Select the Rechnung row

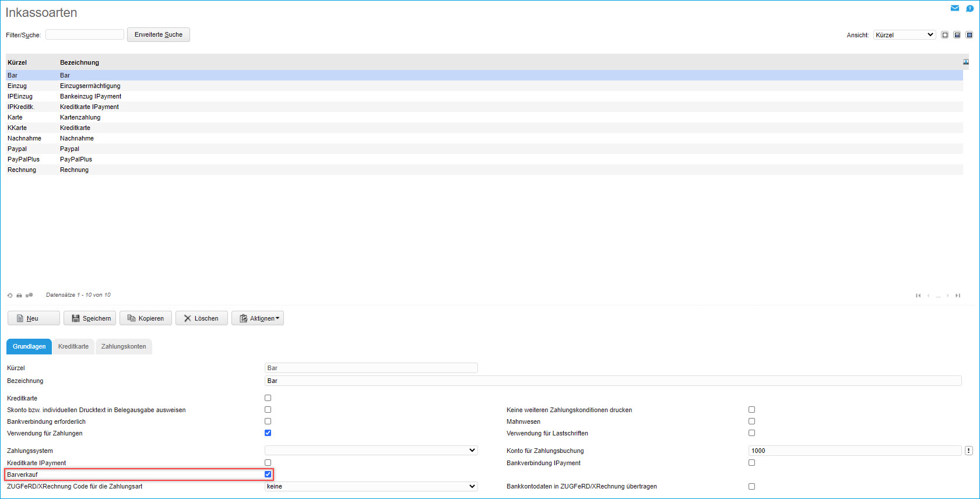click(484, 170)
